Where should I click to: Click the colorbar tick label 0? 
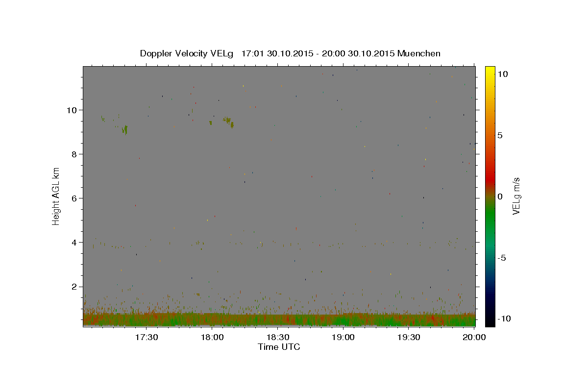pyautogui.click(x=500, y=196)
